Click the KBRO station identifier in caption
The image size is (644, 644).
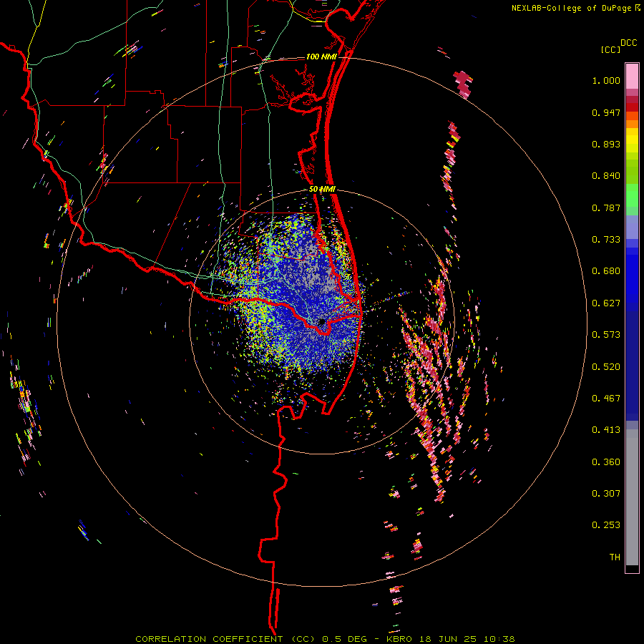click(x=399, y=639)
